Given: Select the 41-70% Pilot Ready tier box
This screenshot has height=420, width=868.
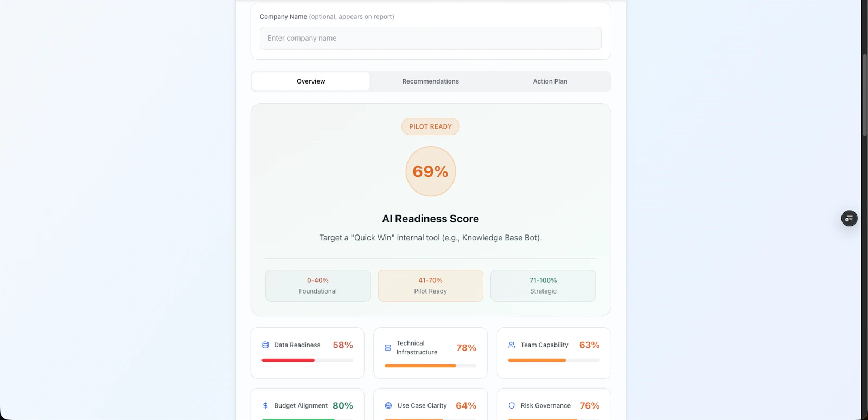Looking at the screenshot, I should tap(431, 286).
